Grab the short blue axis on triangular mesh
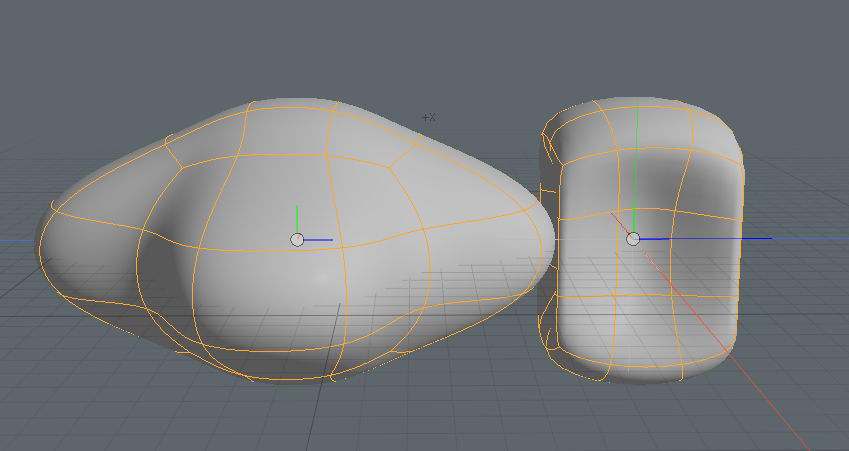Screen dimensions: 849x451 pos(318,240)
